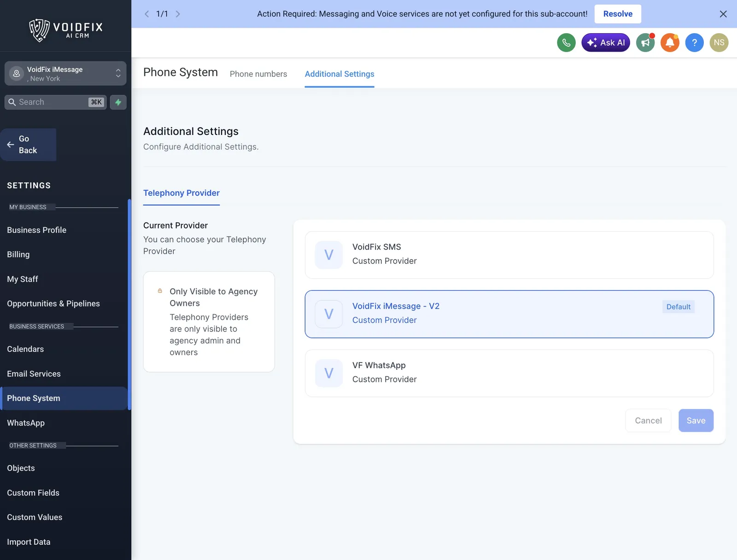Open the Ask AI assistant
Screen dimensions: 737x560
pyautogui.click(x=605, y=43)
